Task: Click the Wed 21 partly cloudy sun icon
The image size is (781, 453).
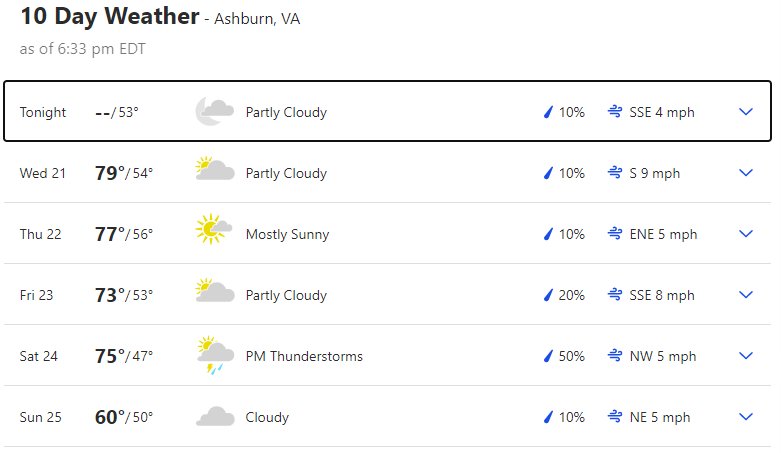Action: (x=215, y=168)
